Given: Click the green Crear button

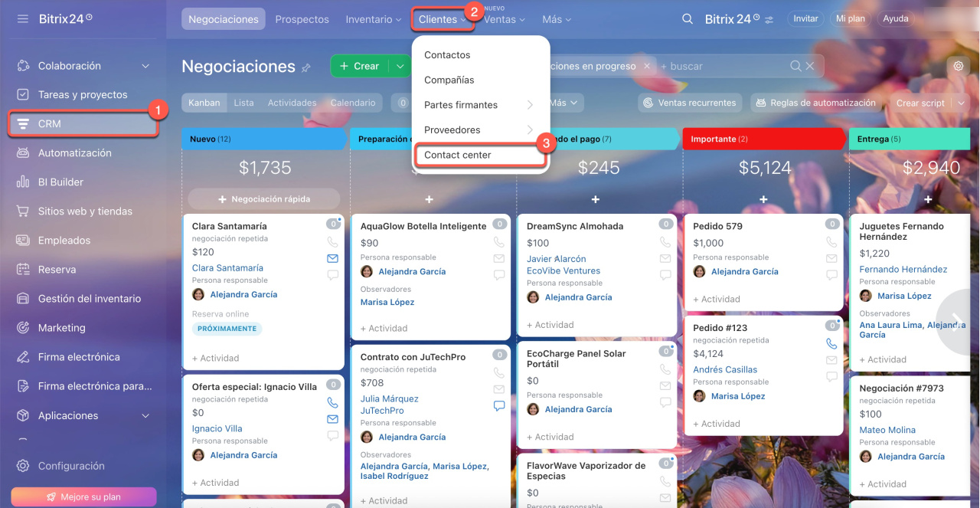Looking at the screenshot, I should tap(359, 67).
